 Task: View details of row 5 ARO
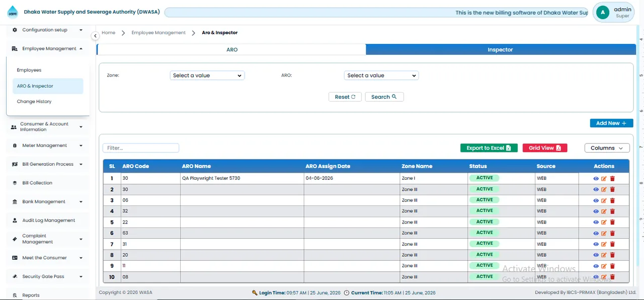596,222
